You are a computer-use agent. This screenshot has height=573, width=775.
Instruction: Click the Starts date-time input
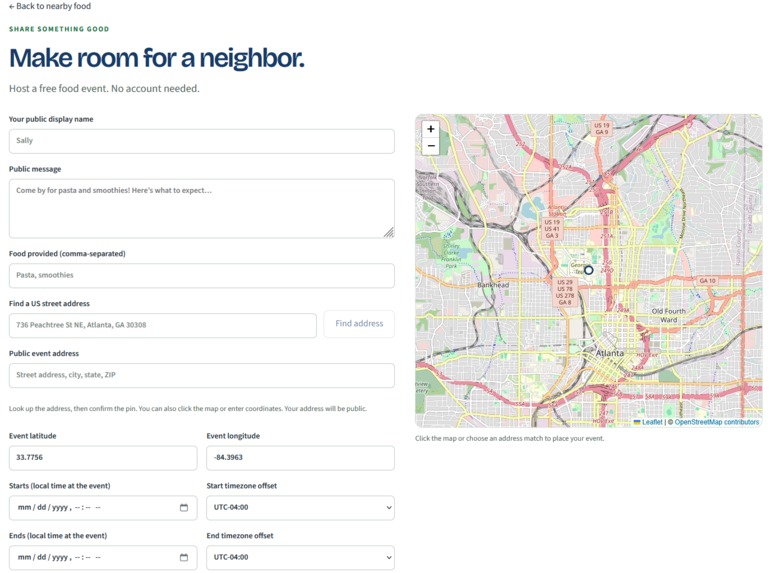(103, 508)
